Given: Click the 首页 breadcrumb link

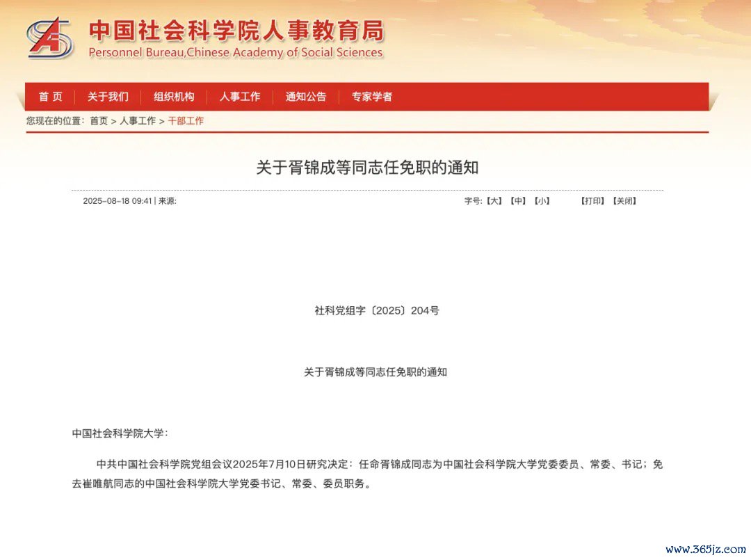Looking at the screenshot, I should 99,121.
